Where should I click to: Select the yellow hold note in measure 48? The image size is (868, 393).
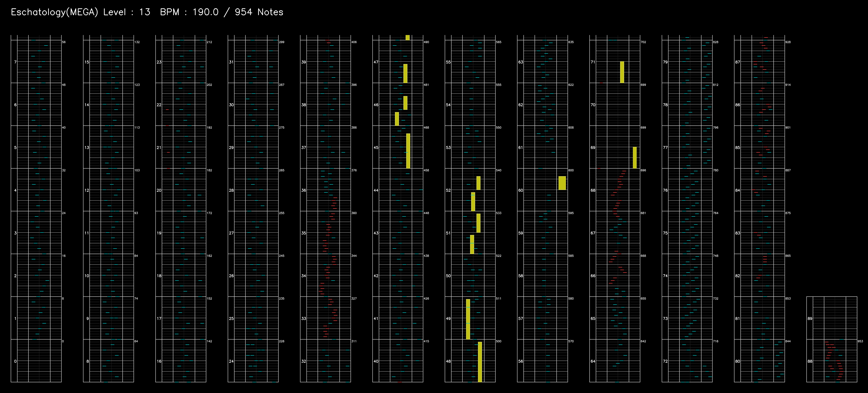point(480,362)
